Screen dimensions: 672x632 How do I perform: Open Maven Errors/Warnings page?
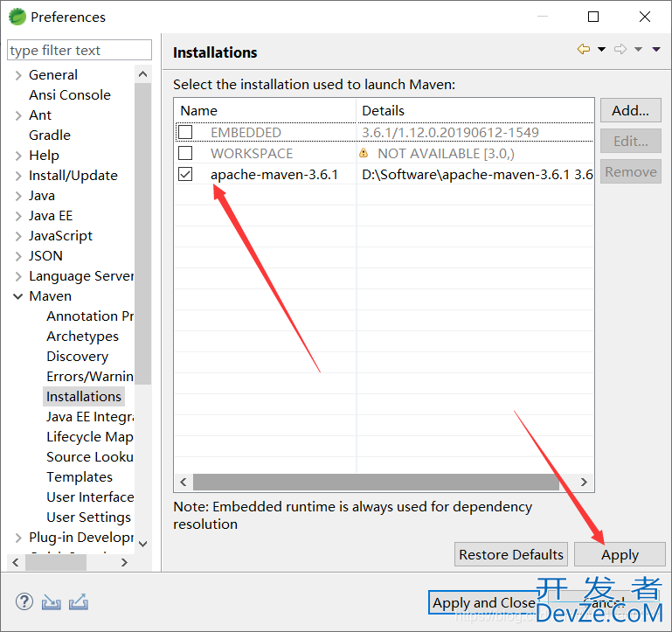[x=90, y=377]
